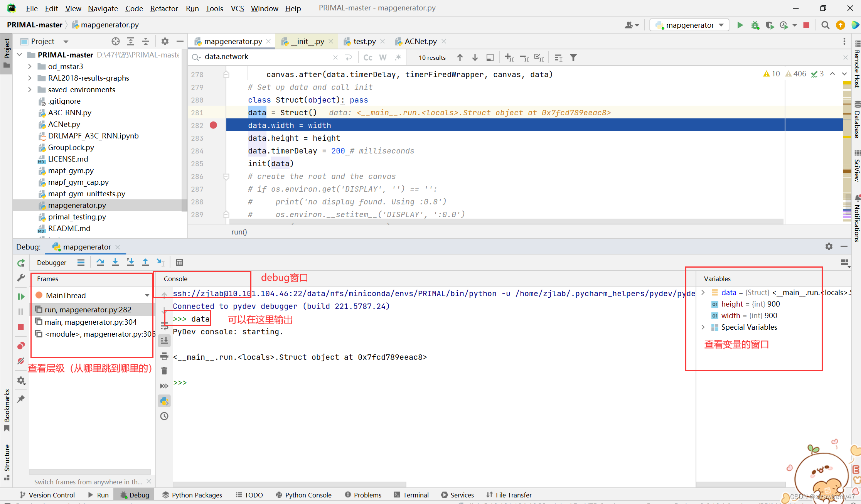Expand the od_mstar3 folder

tap(30, 66)
